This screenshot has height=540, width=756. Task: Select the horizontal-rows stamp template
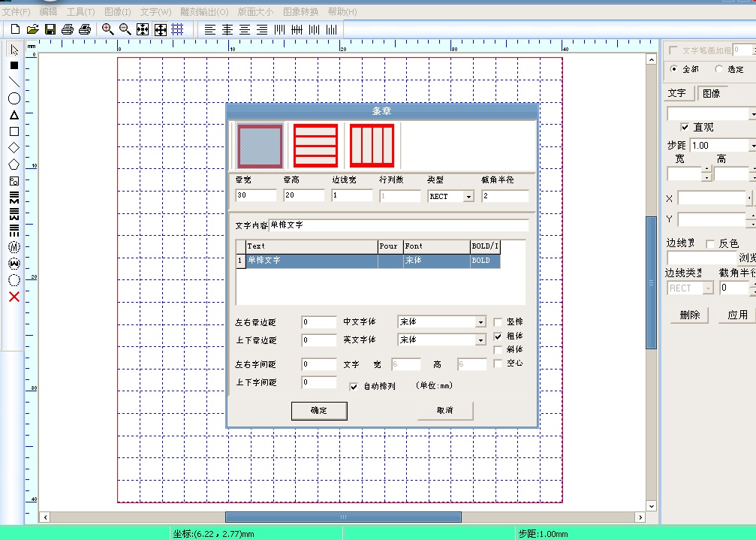[x=316, y=146]
